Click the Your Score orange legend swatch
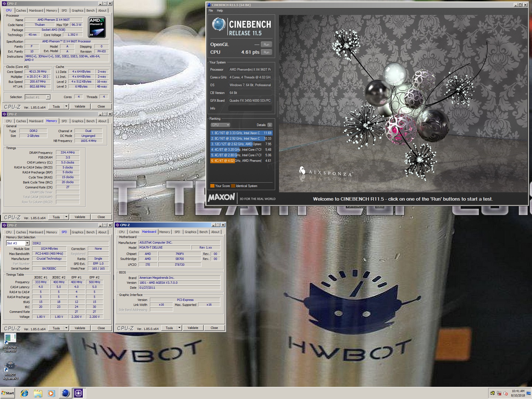Viewport: 532px width, 399px height. click(212, 186)
